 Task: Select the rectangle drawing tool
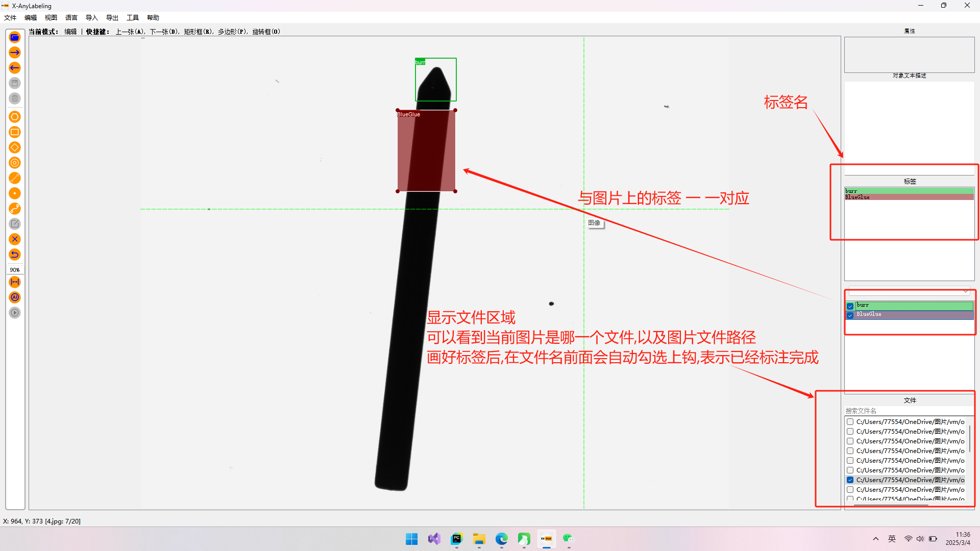coord(15,132)
